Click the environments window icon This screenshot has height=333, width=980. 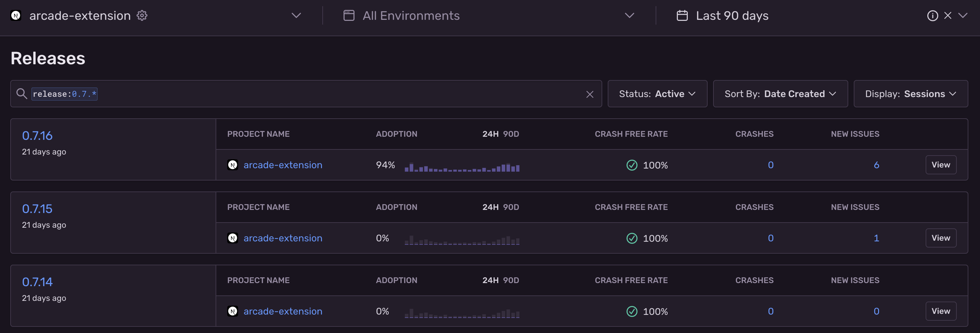(x=349, y=16)
